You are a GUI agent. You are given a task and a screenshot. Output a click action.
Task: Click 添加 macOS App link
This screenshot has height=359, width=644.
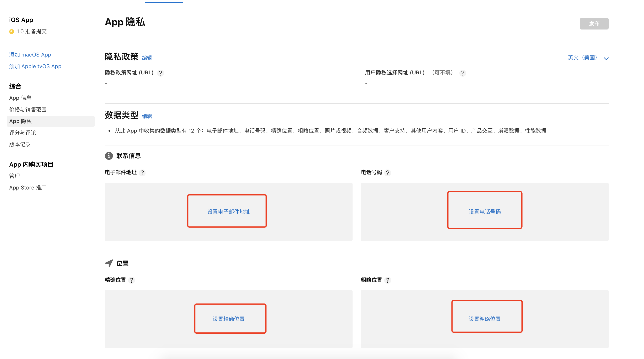(30, 55)
